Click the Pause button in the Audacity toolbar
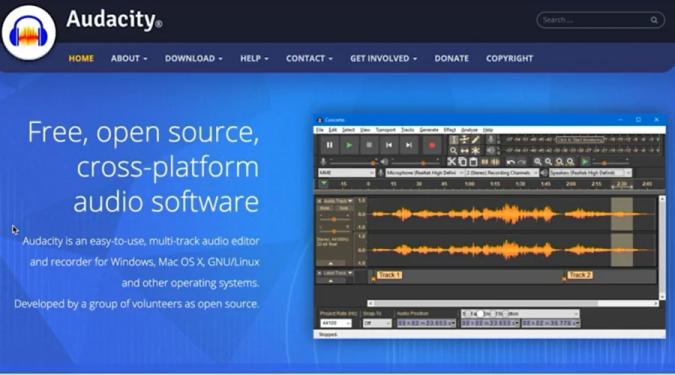The width and height of the screenshot is (675, 375). pyautogui.click(x=329, y=146)
